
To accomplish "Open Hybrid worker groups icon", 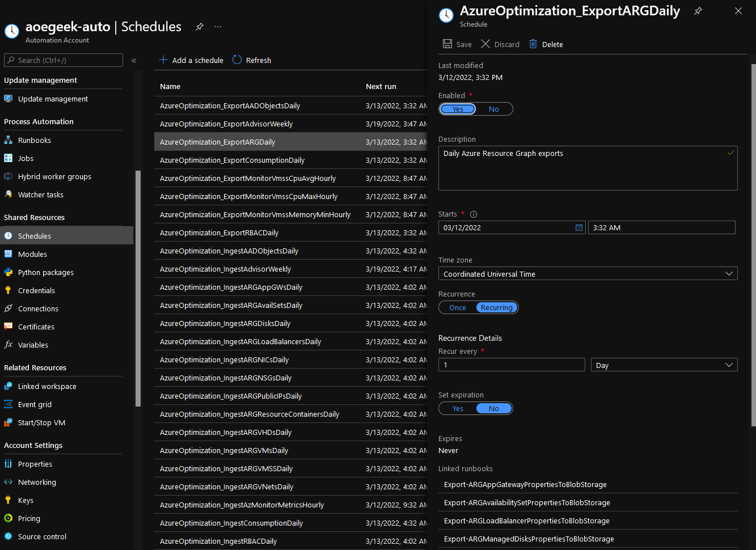I will click(x=9, y=176).
